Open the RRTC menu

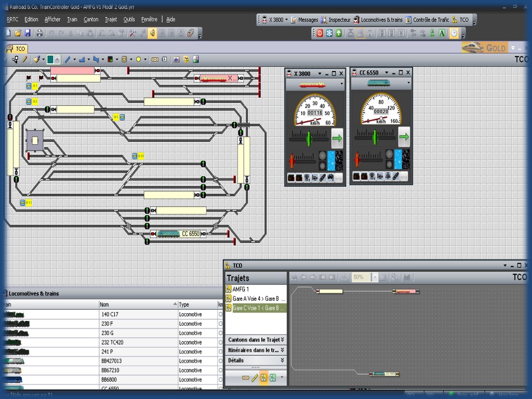coord(12,20)
